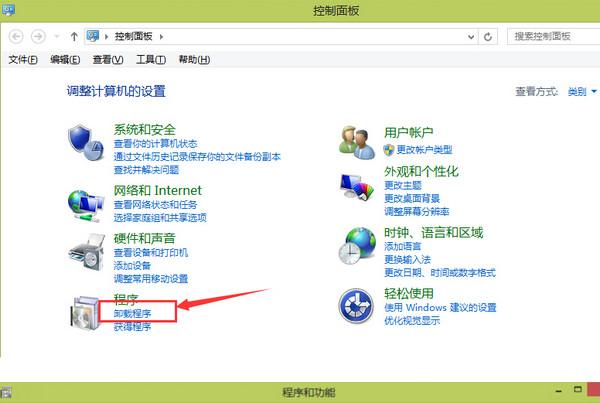Click the control panel icon in address bar
The height and width of the screenshot is (403, 600).
(x=93, y=36)
